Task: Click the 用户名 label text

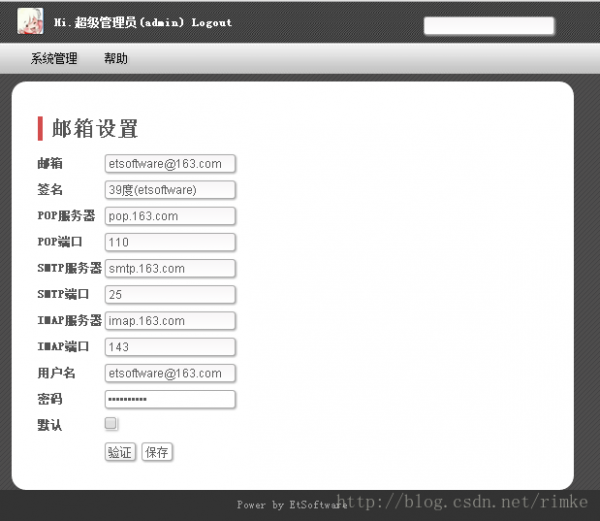Action: pos(56,373)
